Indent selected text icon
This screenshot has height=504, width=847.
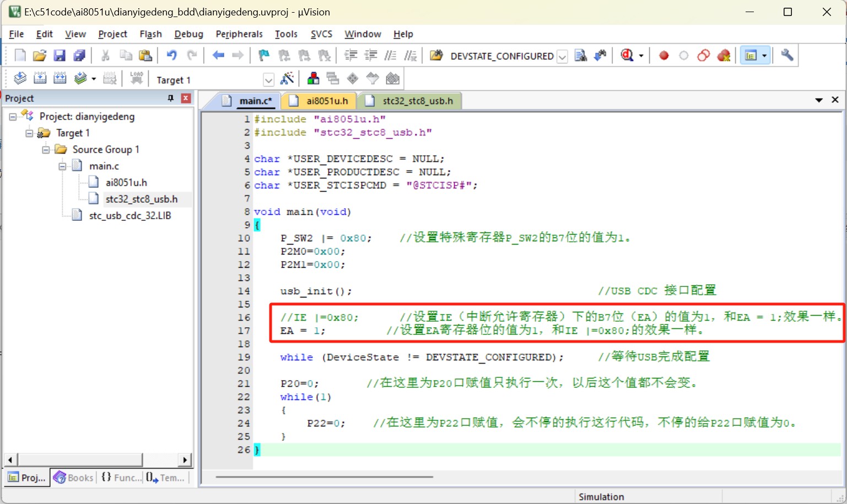coord(350,55)
